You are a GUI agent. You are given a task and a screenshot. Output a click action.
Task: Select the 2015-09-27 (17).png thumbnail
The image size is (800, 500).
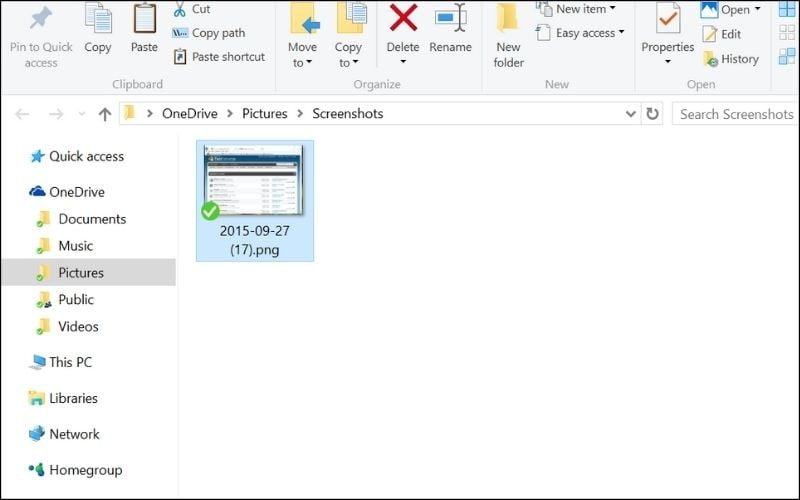[254, 181]
